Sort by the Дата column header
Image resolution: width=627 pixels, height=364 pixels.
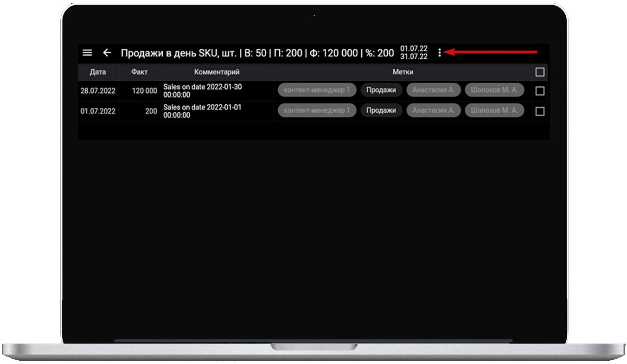[x=98, y=72]
